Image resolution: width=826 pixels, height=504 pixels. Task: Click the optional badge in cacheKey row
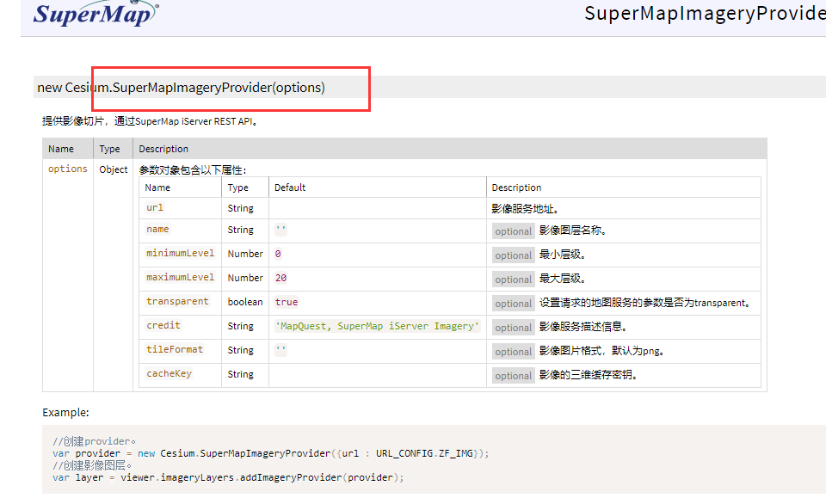point(514,376)
